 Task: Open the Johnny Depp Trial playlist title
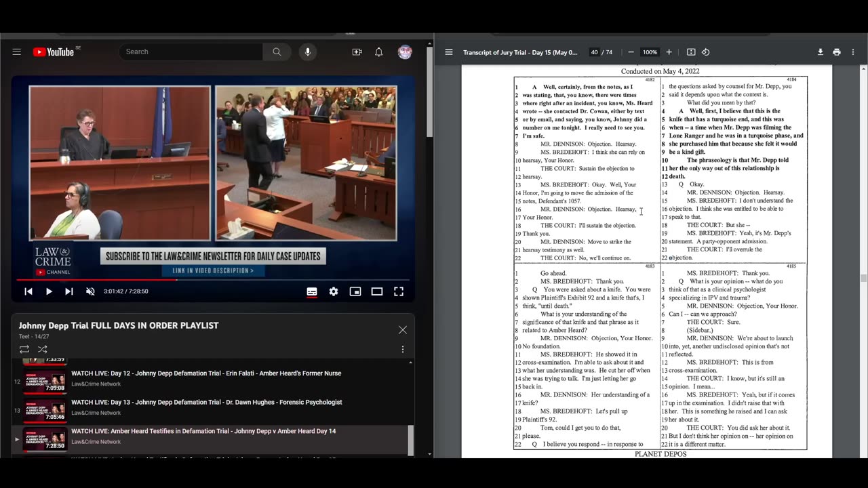pos(119,325)
